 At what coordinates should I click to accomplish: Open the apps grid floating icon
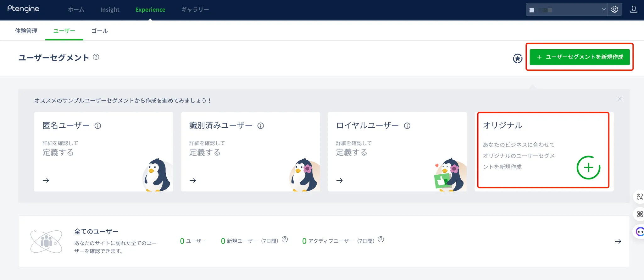pos(640,214)
